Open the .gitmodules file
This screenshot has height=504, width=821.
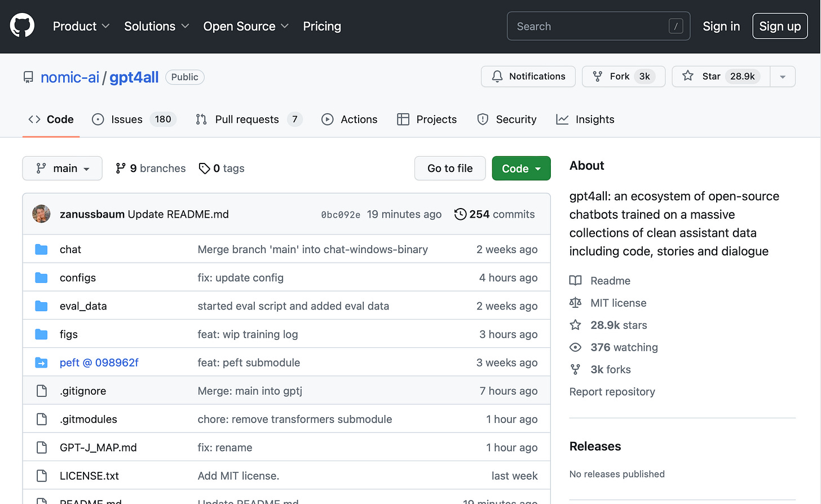tap(89, 419)
